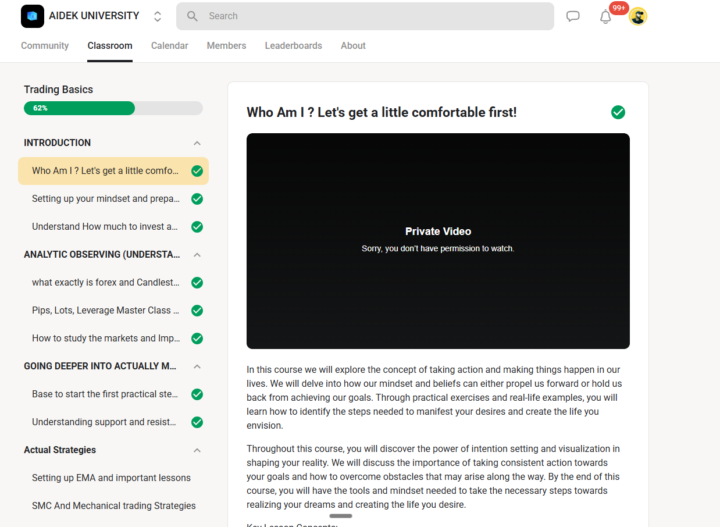Open the community switcher arrows next to Aidek University

[x=158, y=17]
